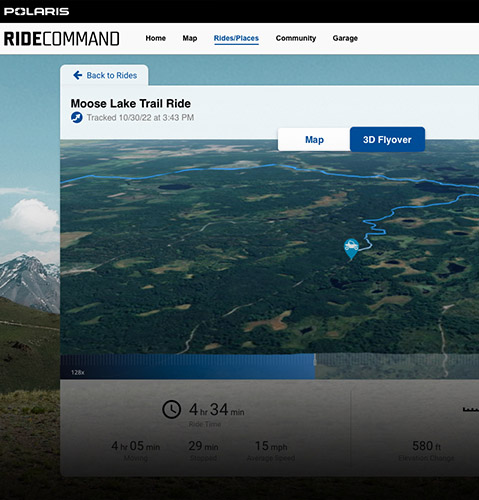Click the 15 mph average speed value
Image resolution: width=479 pixels, height=500 pixels.
tap(271, 446)
